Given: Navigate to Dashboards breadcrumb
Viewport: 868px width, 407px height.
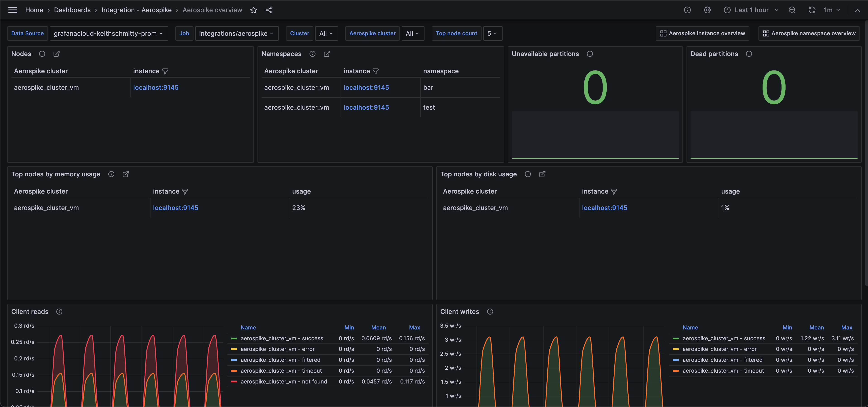Looking at the screenshot, I should point(72,10).
